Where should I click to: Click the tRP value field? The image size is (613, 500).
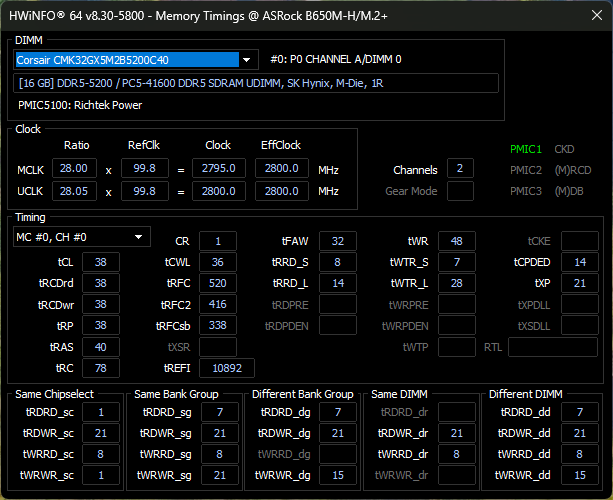coord(100,325)
